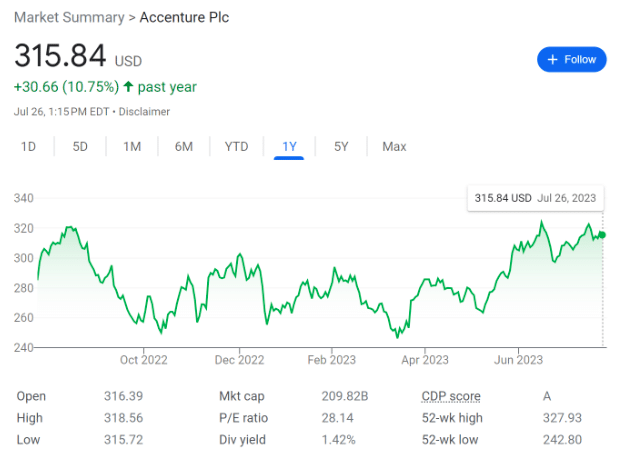Click the Jul 26, 1:15 PM EDT timestamp
Screen dimensions: 639x467
62,112
